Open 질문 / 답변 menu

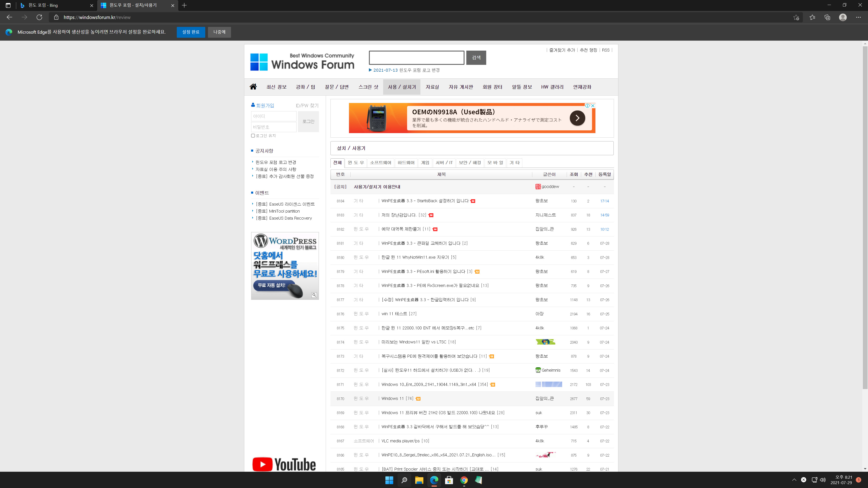[x=337, y=87]
